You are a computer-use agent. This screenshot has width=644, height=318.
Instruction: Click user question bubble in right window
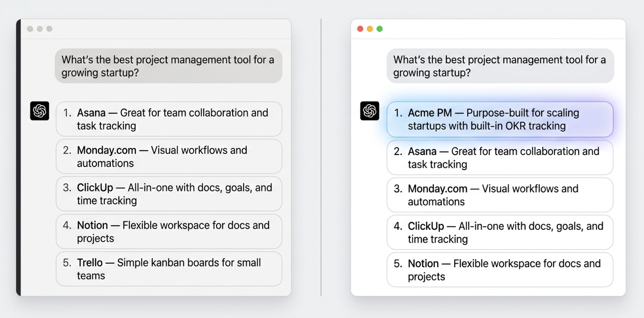pyautogui.click(x=500, y=66)
